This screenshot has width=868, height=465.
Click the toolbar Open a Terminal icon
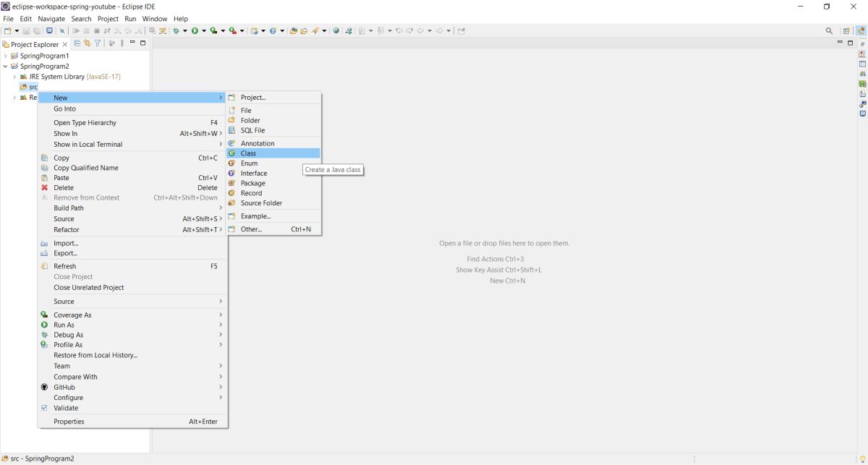click(49, 30)
